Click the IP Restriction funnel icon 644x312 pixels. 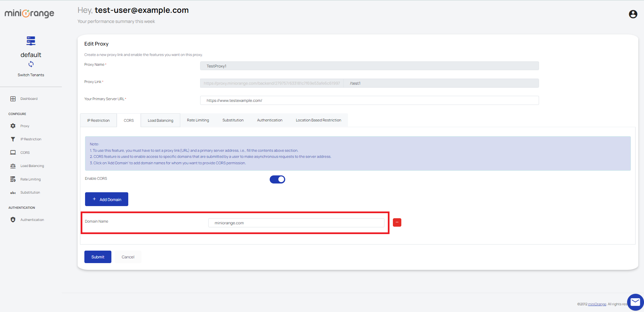coord(13,139)
